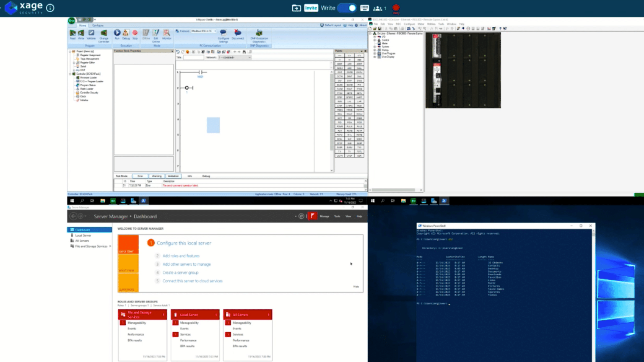Open the ROC menu in ROCLINK 800
The image size is (644, 362).
[398, 24]
